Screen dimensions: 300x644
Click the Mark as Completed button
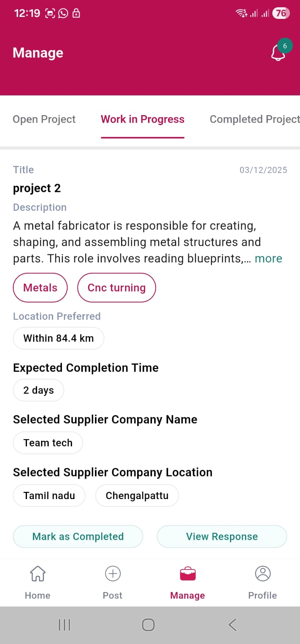[78, 537]
